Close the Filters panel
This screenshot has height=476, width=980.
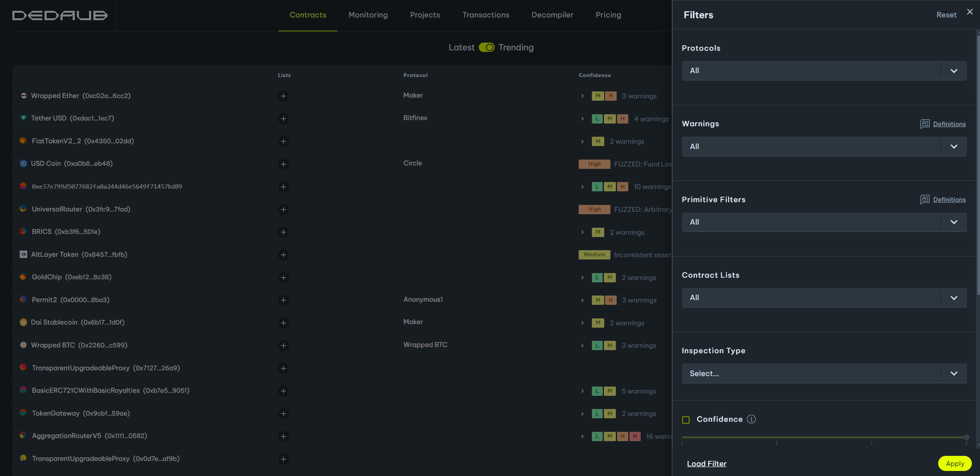[x=970, y=12]
